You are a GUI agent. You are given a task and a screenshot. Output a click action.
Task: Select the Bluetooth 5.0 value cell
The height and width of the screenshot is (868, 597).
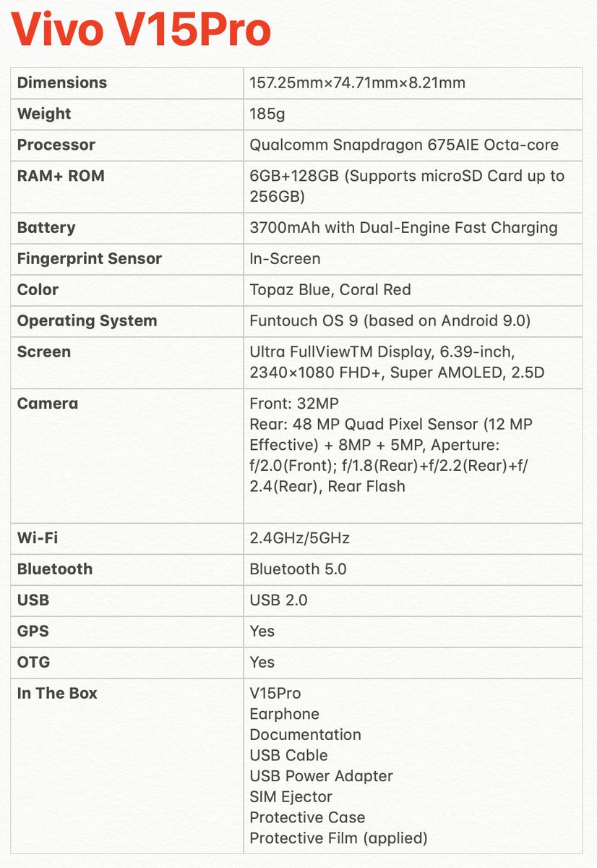coord(298,569)
